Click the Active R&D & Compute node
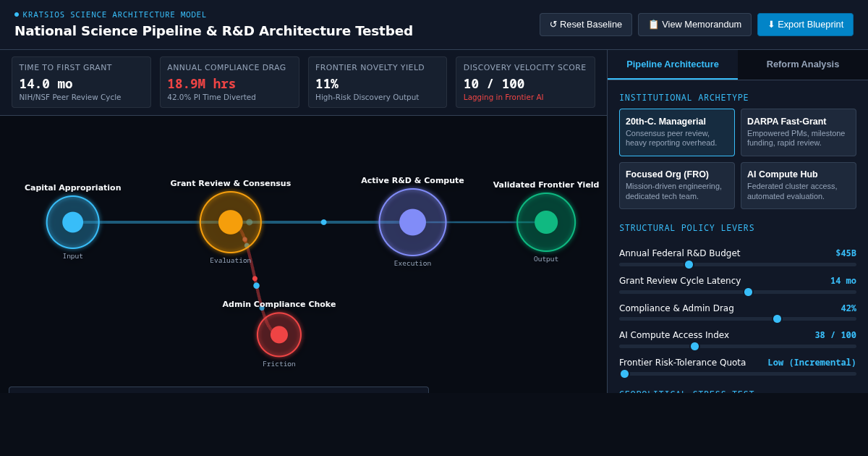This screenshot has height=456, width=868. click(412, 222)
